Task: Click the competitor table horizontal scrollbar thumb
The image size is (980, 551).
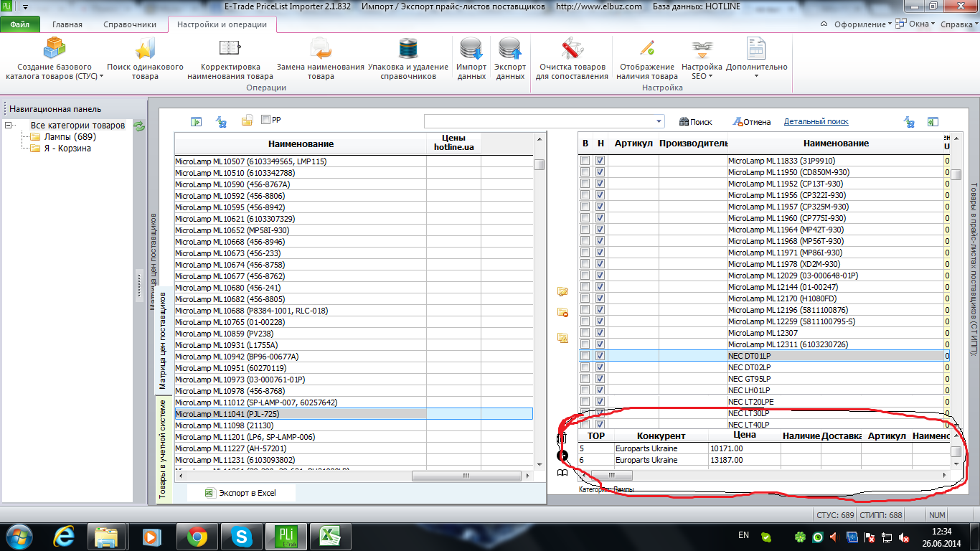Action: click(x=612, y=475)
